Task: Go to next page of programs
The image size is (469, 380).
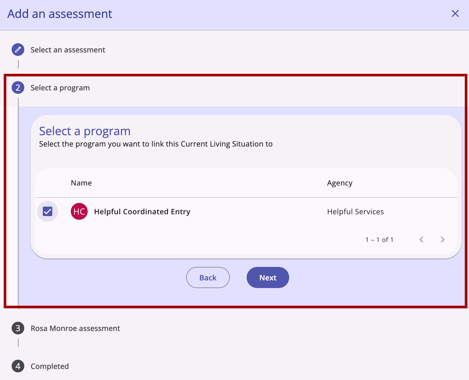Action: pos(442,240)
